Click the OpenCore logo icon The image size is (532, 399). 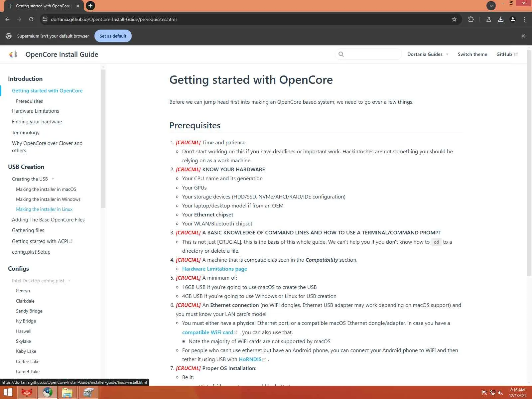pos(13,54)
